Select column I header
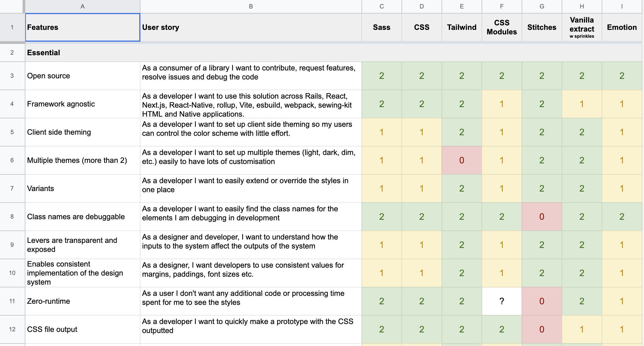Screen dimensions: 644x346 click(622, 6)
